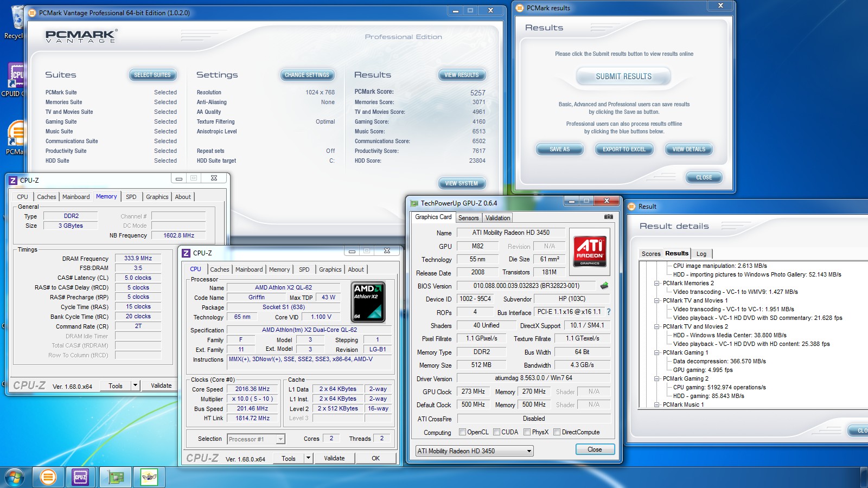This screenshot has width=868, height=488.
Task: Switch to Caches tab in front CPU-Z
Action: [220, 269]
